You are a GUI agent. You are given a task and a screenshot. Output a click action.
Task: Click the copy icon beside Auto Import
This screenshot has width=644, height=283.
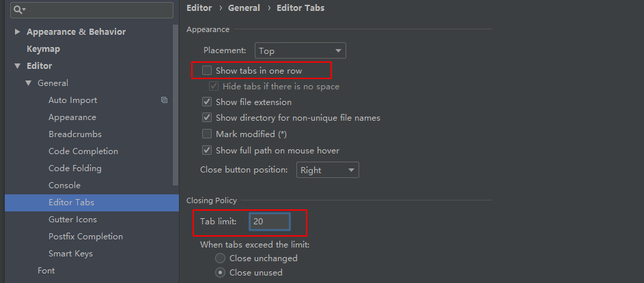pos(164,100)
